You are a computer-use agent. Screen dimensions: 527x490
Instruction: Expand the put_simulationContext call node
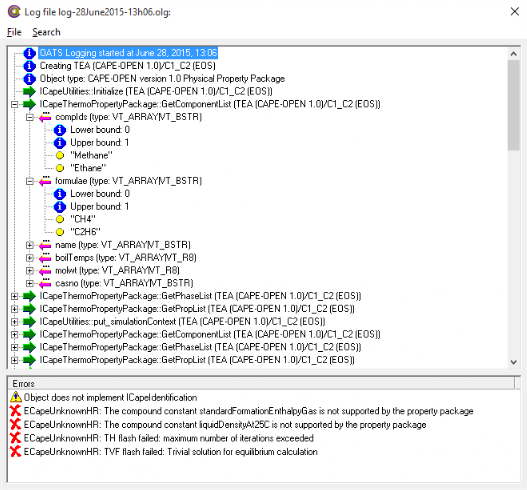pos(14,322)
